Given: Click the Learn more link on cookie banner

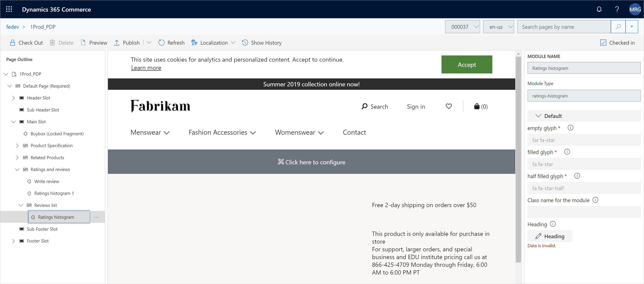Looking at the screenshot, I should (146, 67).
